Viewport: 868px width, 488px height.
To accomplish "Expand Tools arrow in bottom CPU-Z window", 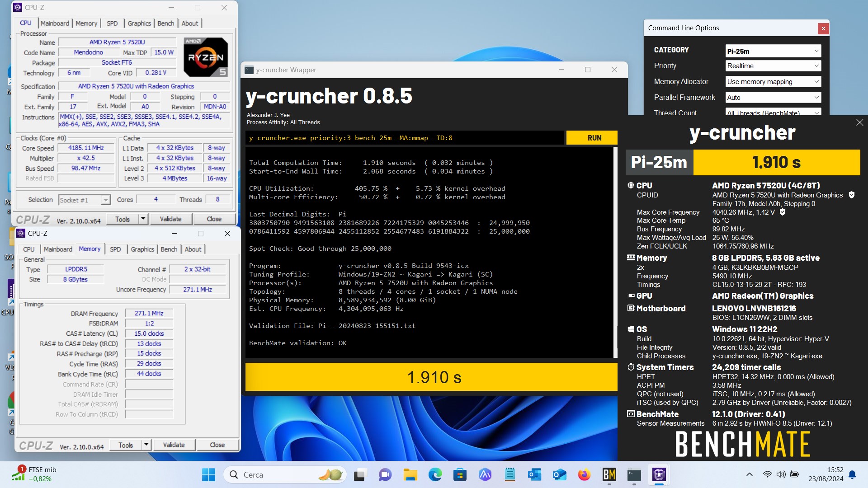I will pyautogui.click(x=146, y=445).
